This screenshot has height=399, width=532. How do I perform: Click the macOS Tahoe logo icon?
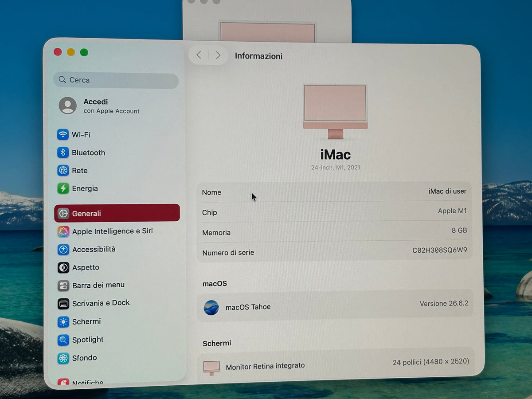(x=211, y=307)
